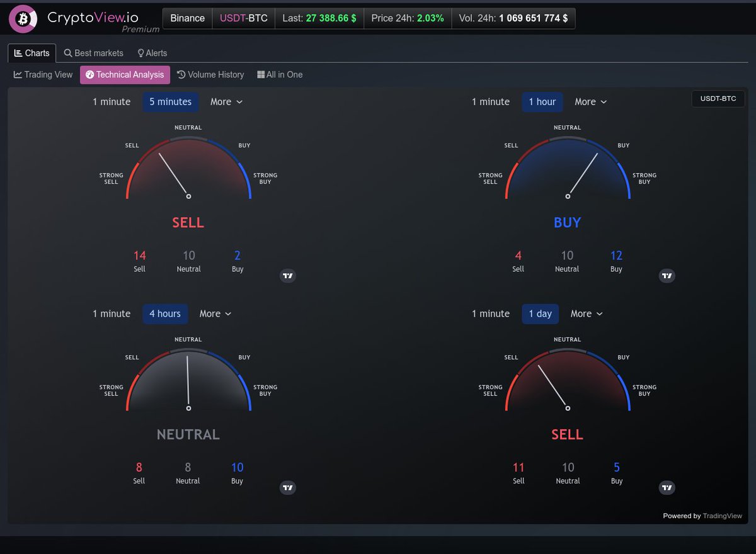Click the NEUTRAL result label
The height and width of the screenshot is (554, 756).
(x=188, y=434)
